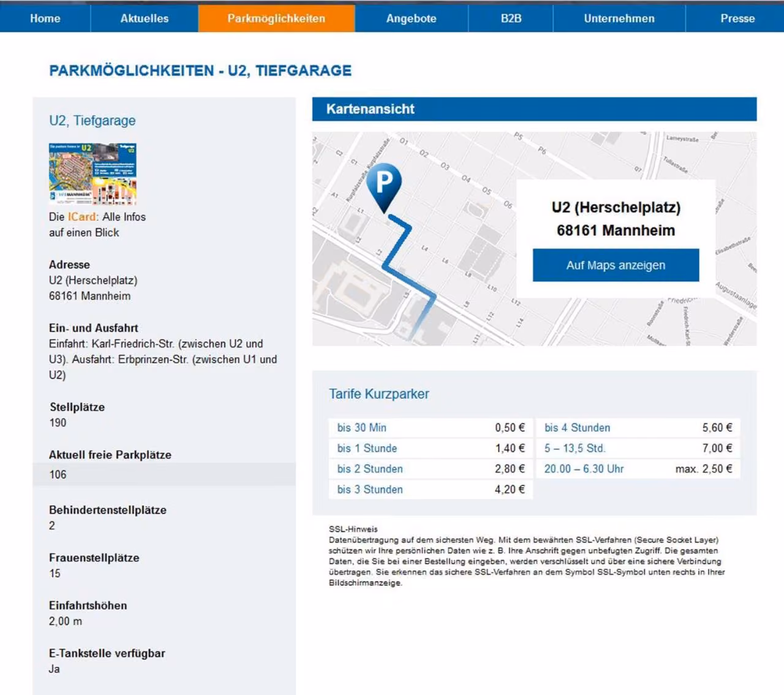This screenshot has width=784, height=695.
Task: Follow the orange ICard link
Action: pos(81,217)
